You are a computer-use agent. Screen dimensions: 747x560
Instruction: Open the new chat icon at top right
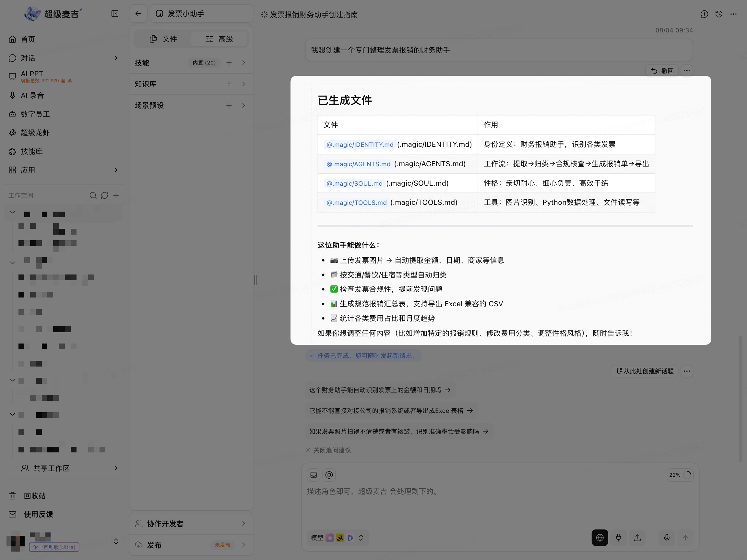(704, 14)
